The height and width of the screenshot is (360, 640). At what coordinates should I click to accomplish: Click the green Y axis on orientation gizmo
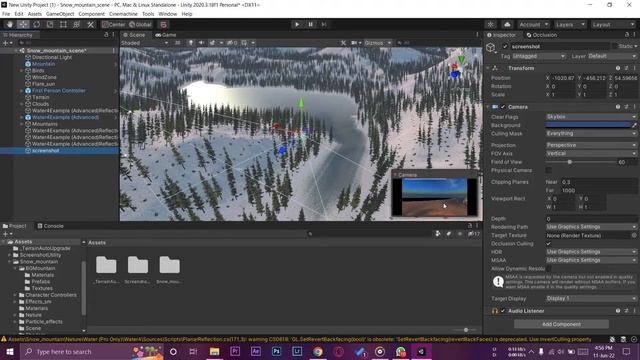462,60
